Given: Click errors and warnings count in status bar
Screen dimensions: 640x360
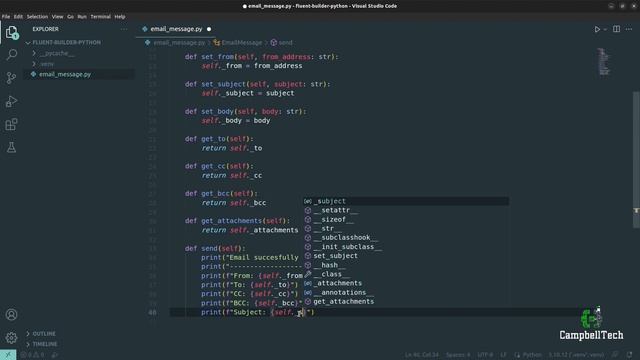Looking at the screenshot, I should (x=33, y=355).
